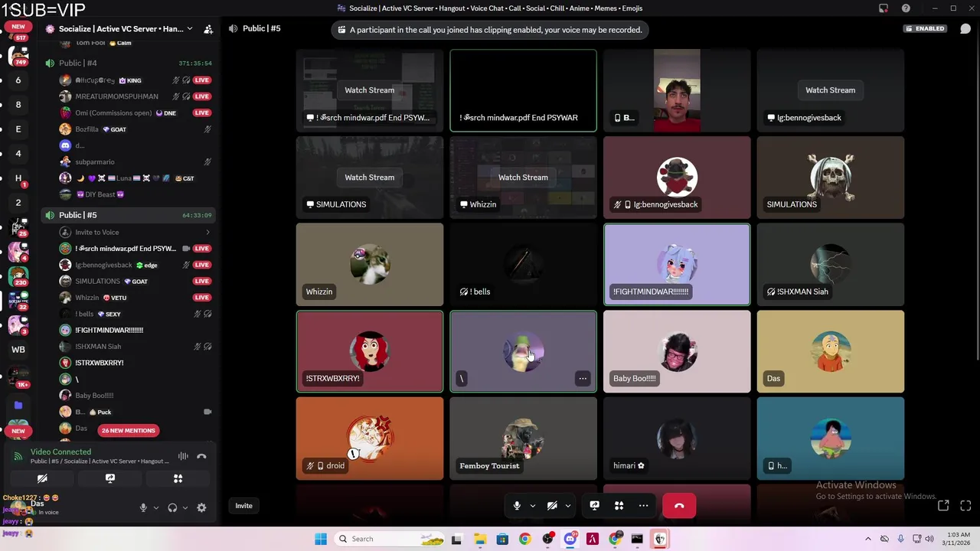Turn on camera in the sidebar panel

click(42, 478)
